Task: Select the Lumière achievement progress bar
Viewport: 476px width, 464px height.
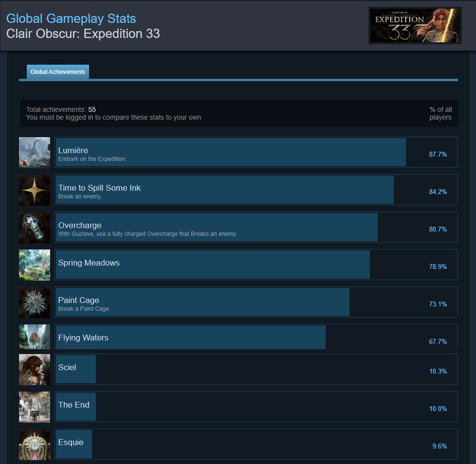Action: (231, 152)
